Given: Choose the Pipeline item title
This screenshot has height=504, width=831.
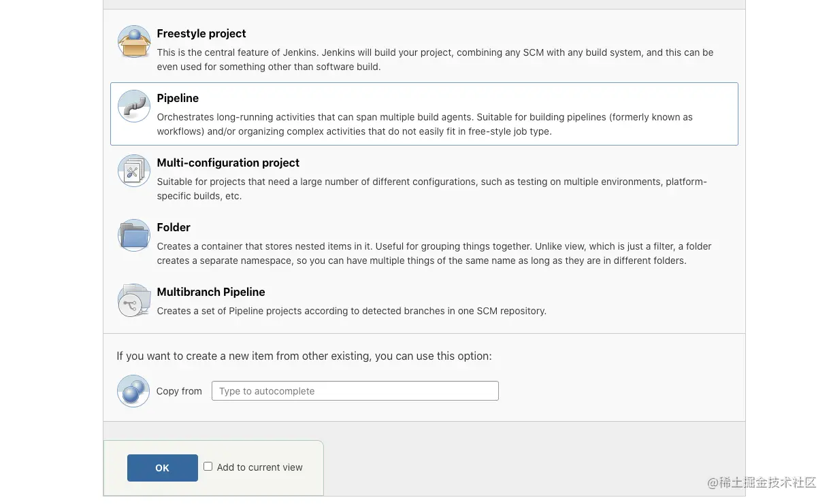Looking at the screenshot, I should [x=178, y=99].
